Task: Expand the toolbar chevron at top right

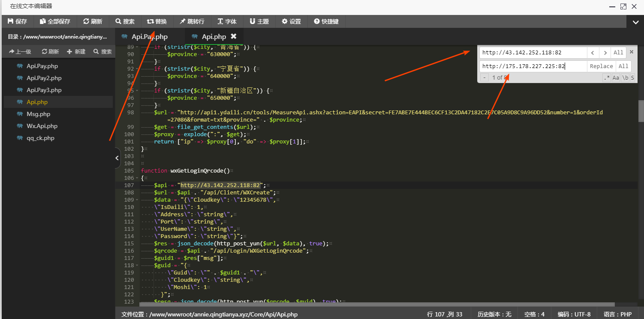Action: pos(635,22)
